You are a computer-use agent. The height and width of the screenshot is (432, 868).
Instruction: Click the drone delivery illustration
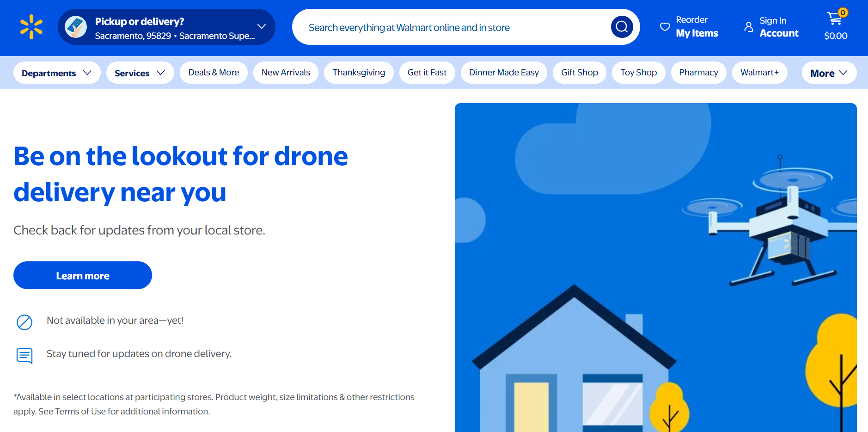(655, 267)
